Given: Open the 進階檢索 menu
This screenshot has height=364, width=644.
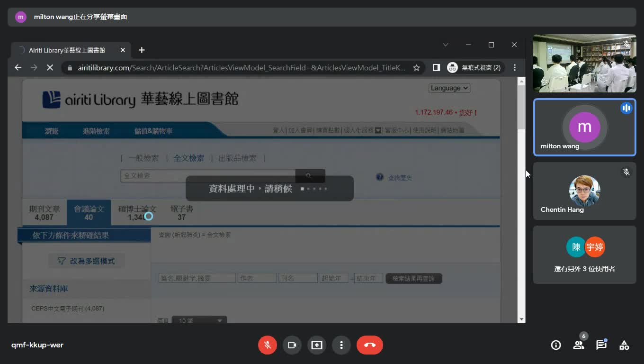Looking at the screenshot, I should coord(96,131).
